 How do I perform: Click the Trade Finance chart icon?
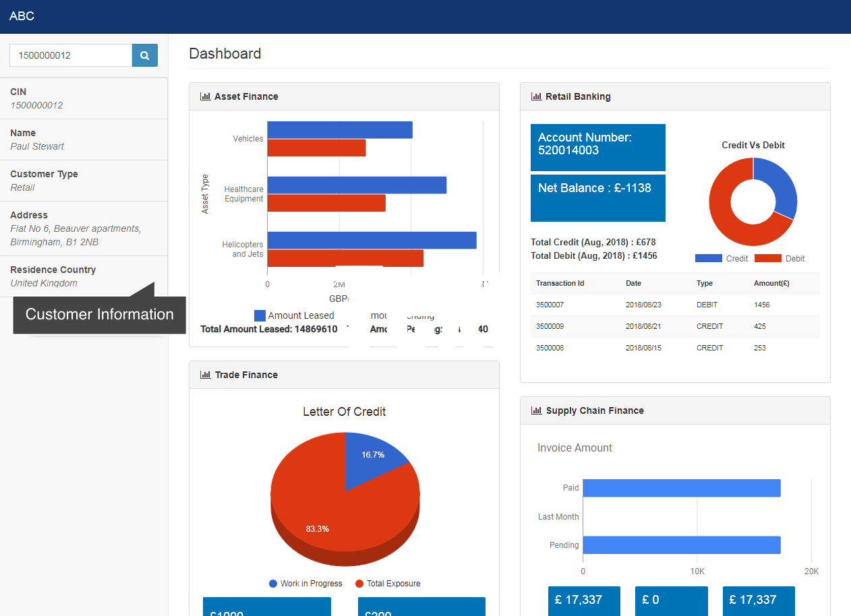[206, 375]
